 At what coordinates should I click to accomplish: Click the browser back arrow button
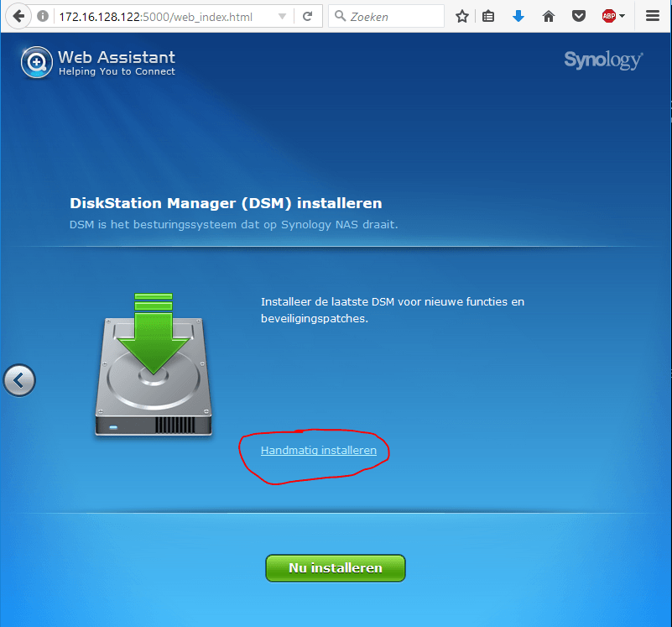click(18, 16)
